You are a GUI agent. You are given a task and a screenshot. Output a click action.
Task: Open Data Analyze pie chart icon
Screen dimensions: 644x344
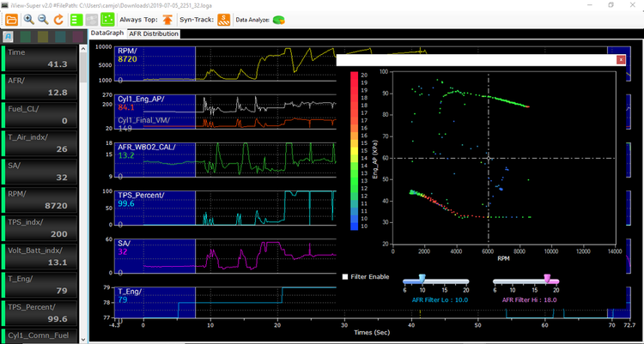click(x=279, y=20)
